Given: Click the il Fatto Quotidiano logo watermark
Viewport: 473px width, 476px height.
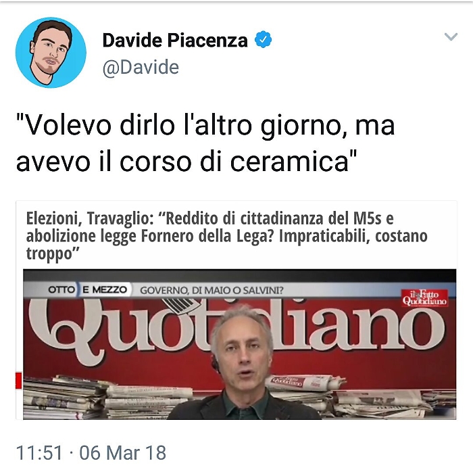Looking at the screenshot, I should point(424,297).
